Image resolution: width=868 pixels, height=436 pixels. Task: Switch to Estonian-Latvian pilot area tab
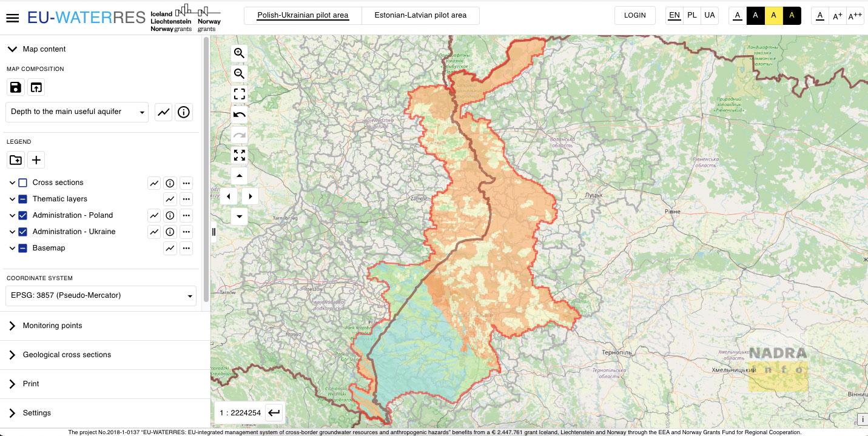tap(420, 15)
